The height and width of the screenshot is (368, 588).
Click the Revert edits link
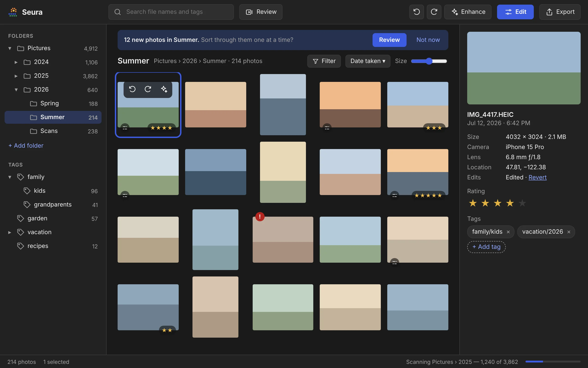(537, 177)
